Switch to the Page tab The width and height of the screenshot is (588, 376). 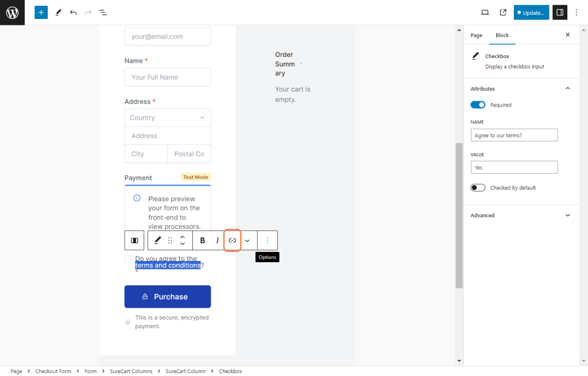point(477,35)
